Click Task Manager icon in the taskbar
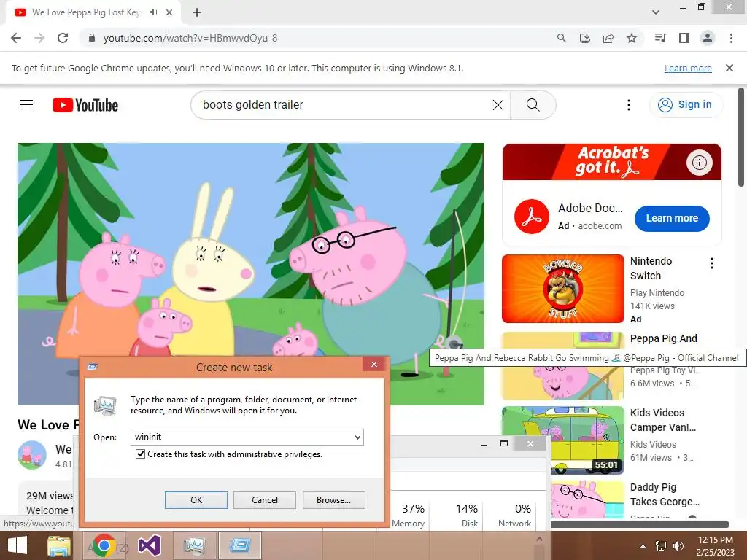 (x=194, y=545)
